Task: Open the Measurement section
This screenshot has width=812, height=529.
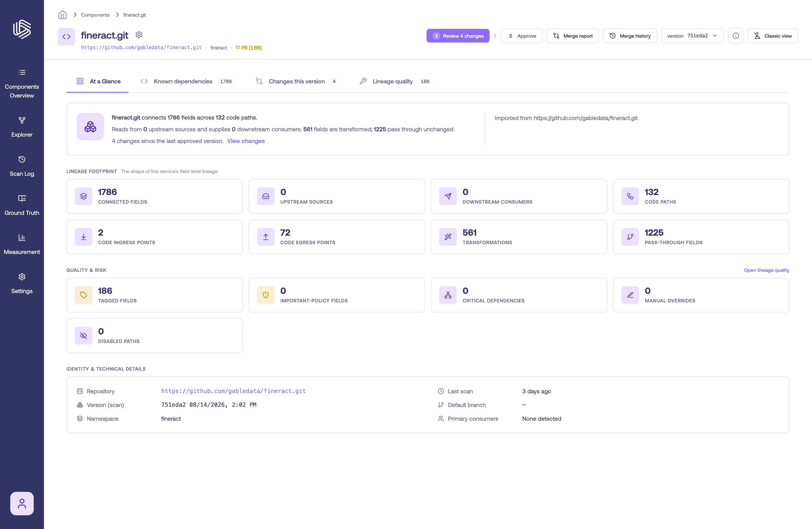Action: (22, 244)
